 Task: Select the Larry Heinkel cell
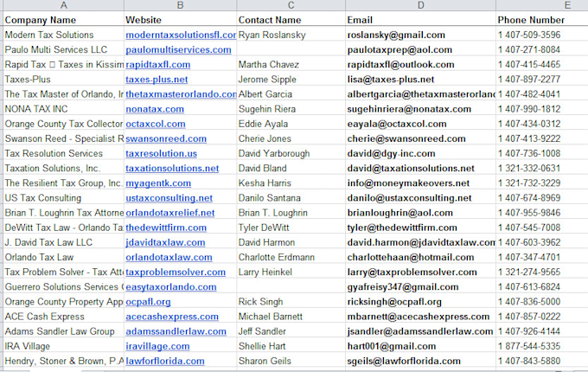(x=291, y=273)
